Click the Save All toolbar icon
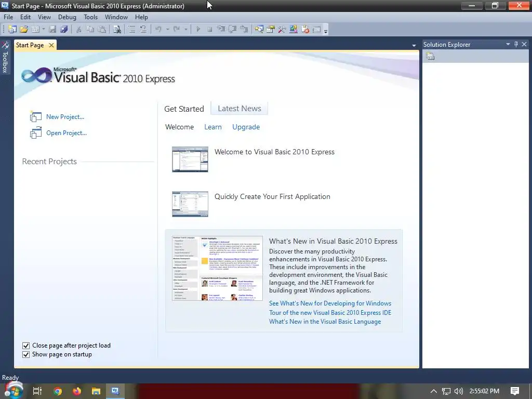 [x=64, y=29]
